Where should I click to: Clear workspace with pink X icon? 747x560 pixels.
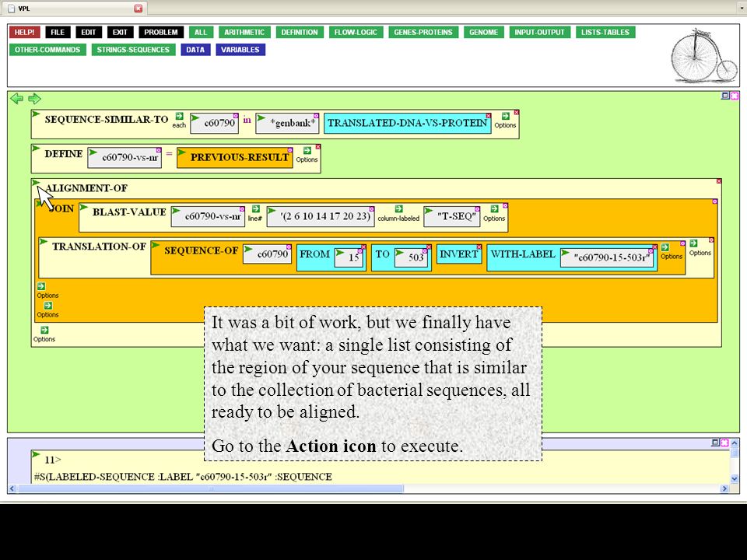tap(734, 96)
